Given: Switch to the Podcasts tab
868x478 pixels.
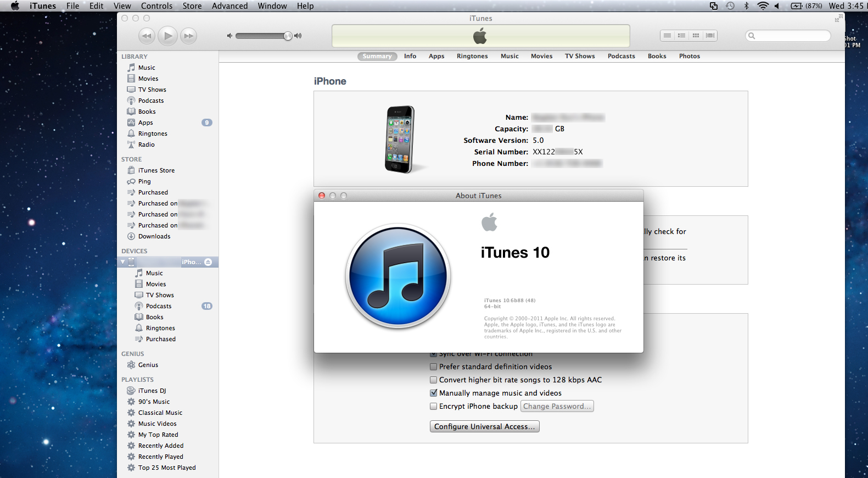Looking at the screenshot, I should point(621,56).
